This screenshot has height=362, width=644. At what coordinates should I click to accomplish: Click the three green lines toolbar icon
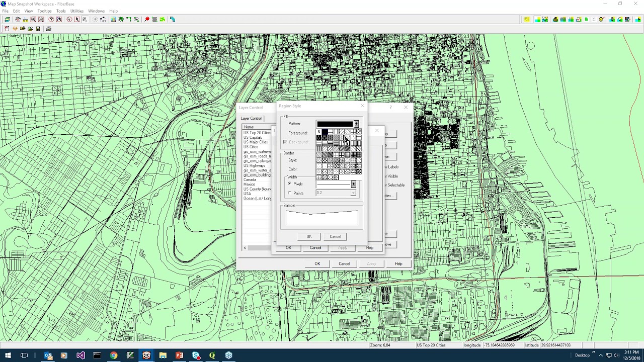[x=154, y=19]
